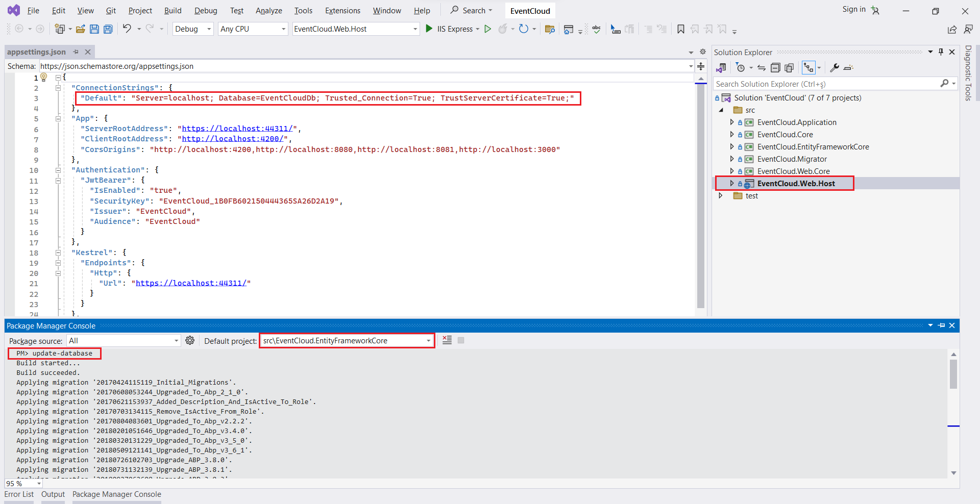Click the editor settings gear above scrollbar
Viewport: 980px width, 504px height.
703,52
